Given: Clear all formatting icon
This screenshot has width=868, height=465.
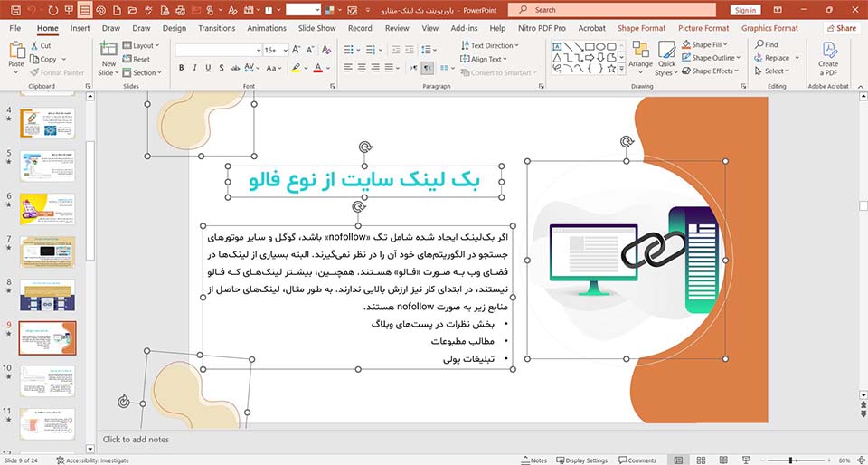Looking at the screenshot, I should [326, 50].
